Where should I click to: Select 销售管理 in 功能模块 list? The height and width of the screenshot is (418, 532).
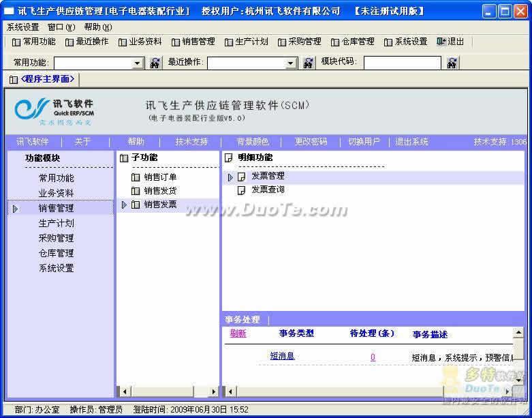pos(57,208)
